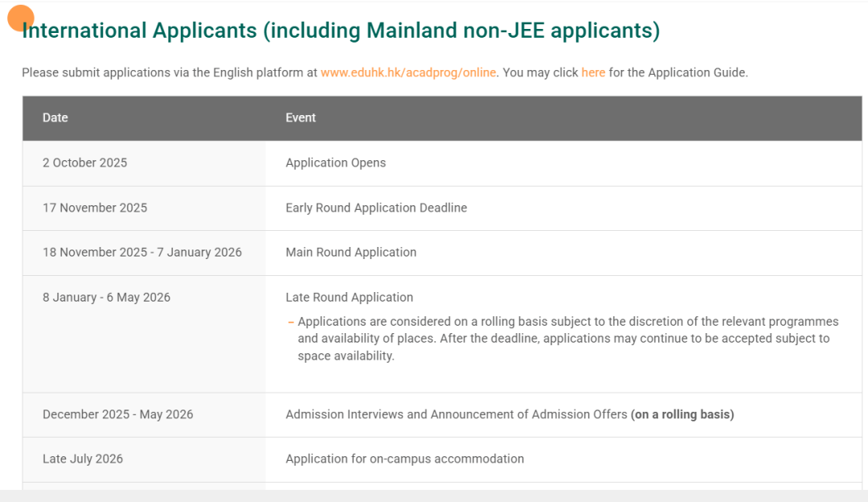Open the www.eduhk.hk/acadprog/online link
The image size is (868, 502).
pos(408,72)
